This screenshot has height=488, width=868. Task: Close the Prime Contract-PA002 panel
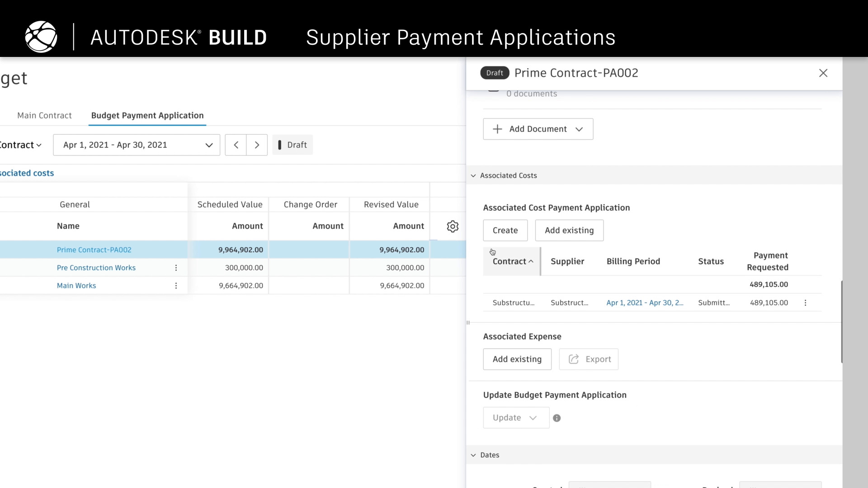(823, 73)
